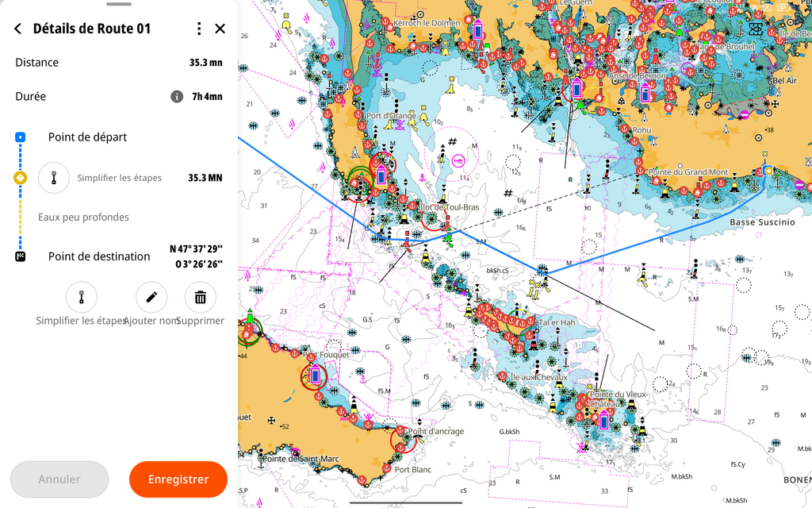Tap the Simplifier les étapes icon beside 35.3 MN
The image size is (812, 508).
tap(54, 178)
